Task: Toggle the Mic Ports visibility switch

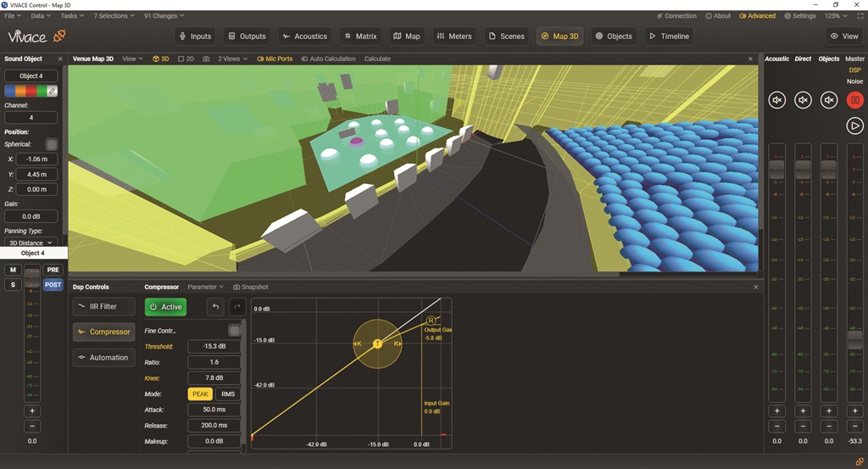Action: [x=274, y=59]
